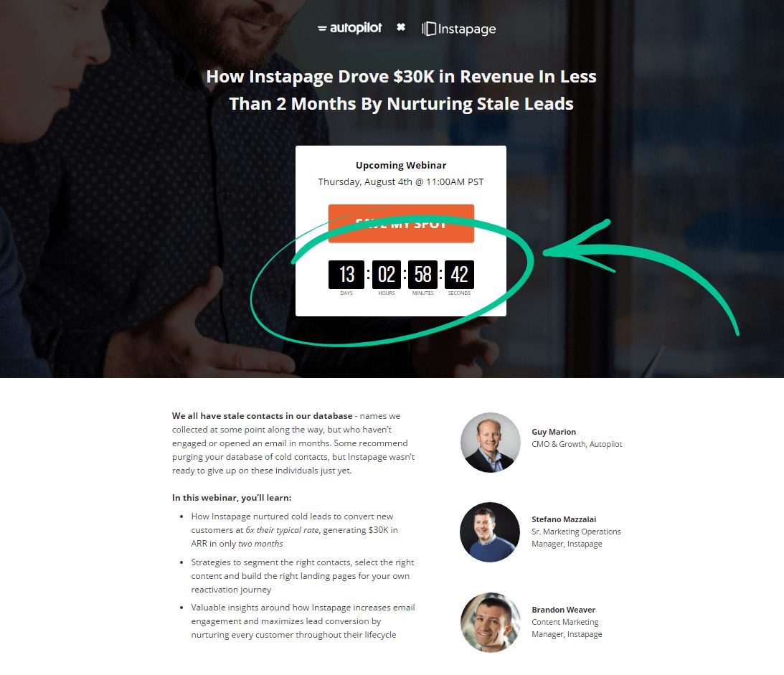Click the countdown hours box showing 02

(386, 275)
